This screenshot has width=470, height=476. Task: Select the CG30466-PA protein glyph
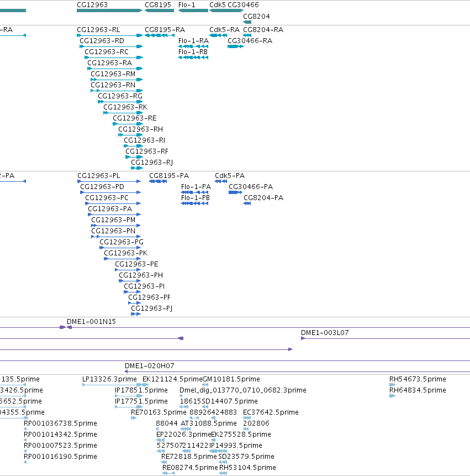tap(236, 192)
